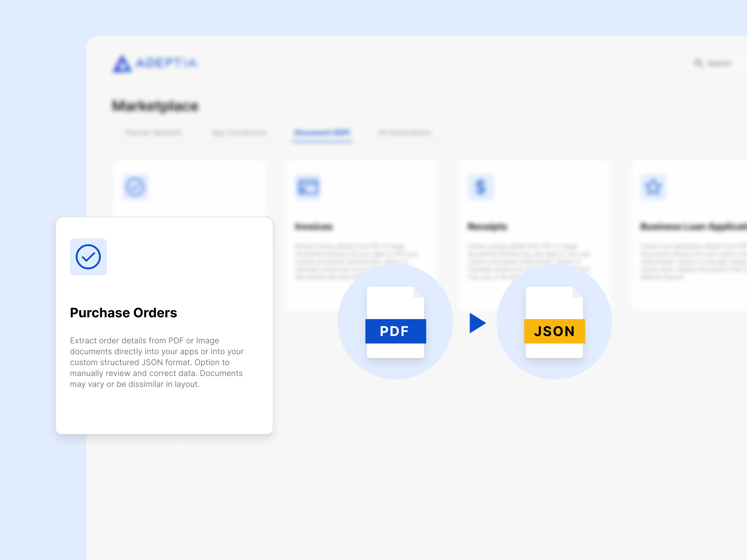
Task: Click the Receipts dollar icon
Action: tap(481, 187)
